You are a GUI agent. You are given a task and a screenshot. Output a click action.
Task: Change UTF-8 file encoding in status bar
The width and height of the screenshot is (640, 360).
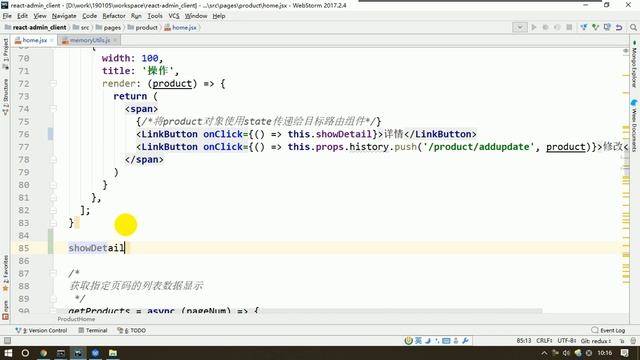pos(567,341)
